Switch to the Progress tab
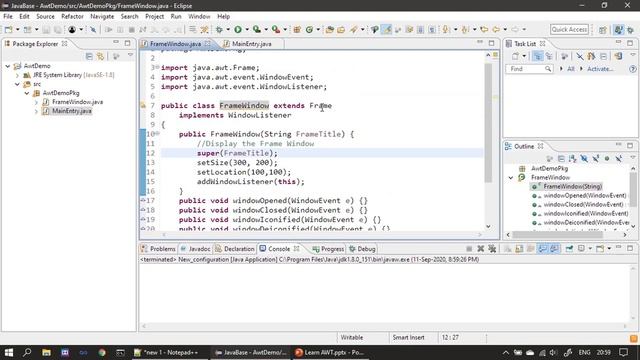 (x=328, y=249)
